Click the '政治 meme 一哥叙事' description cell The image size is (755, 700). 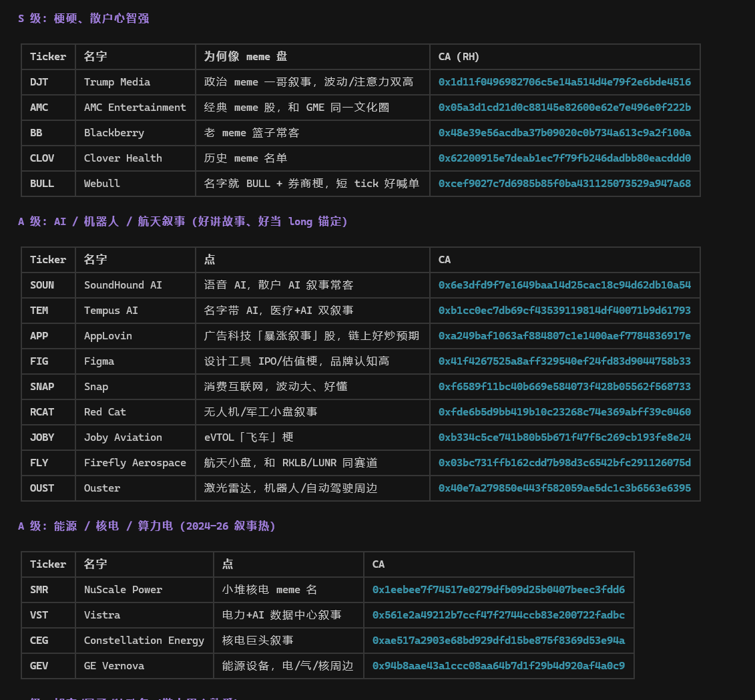[312, 82]
